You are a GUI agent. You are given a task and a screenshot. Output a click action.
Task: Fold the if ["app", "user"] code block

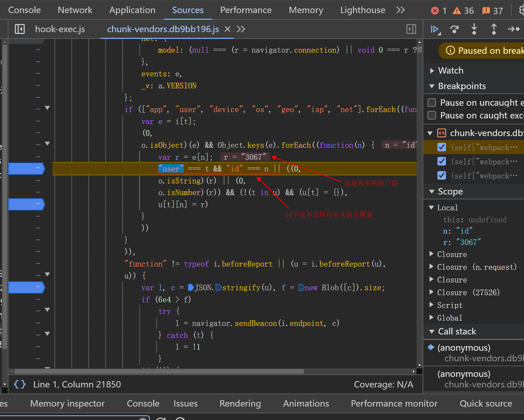pyautogui.click(x=47, y=108)
